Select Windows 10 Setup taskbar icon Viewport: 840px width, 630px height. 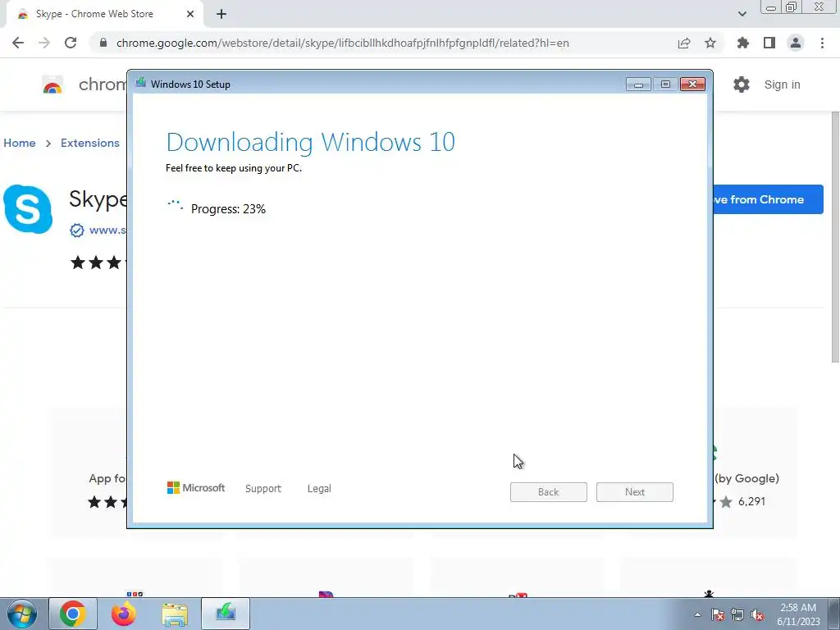(226, 614)
